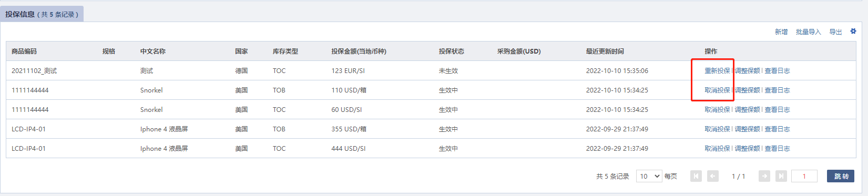Click 取消投保 for Iphone 4 液晶屏 TOB
This screenshot has height=196, width=868.
pos(717,129)
